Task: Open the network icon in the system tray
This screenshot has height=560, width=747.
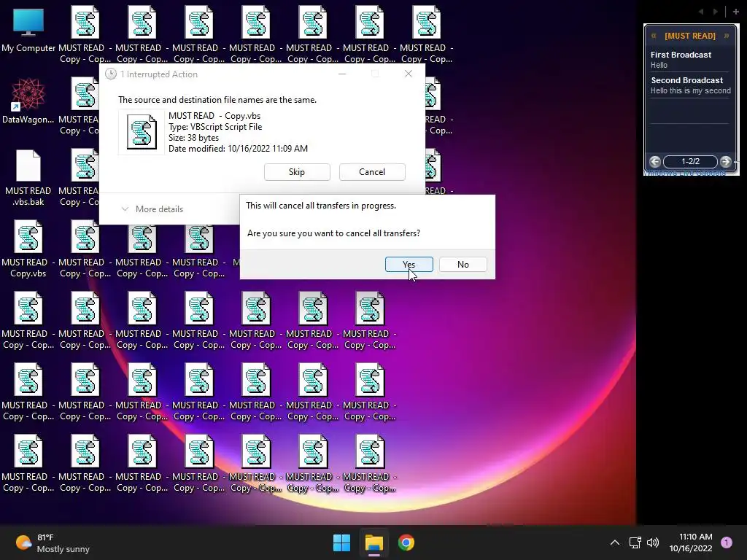Action: (635, 542)
